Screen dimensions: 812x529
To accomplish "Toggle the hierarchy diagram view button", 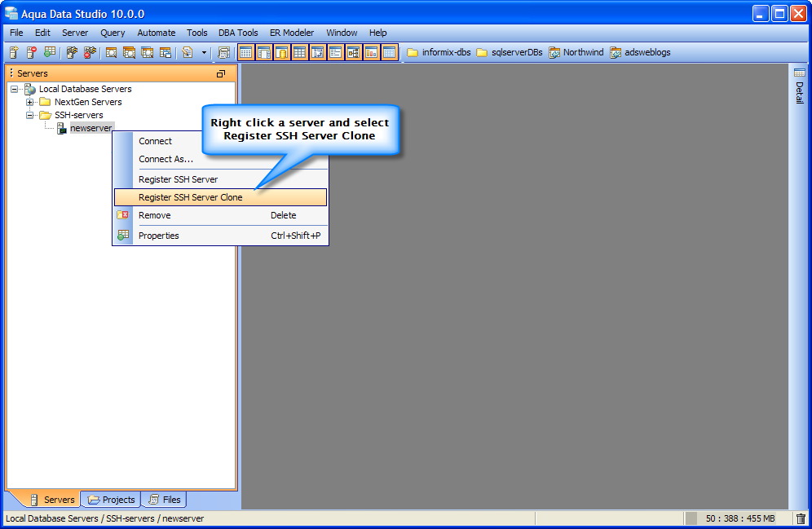I will click(353, 52).
